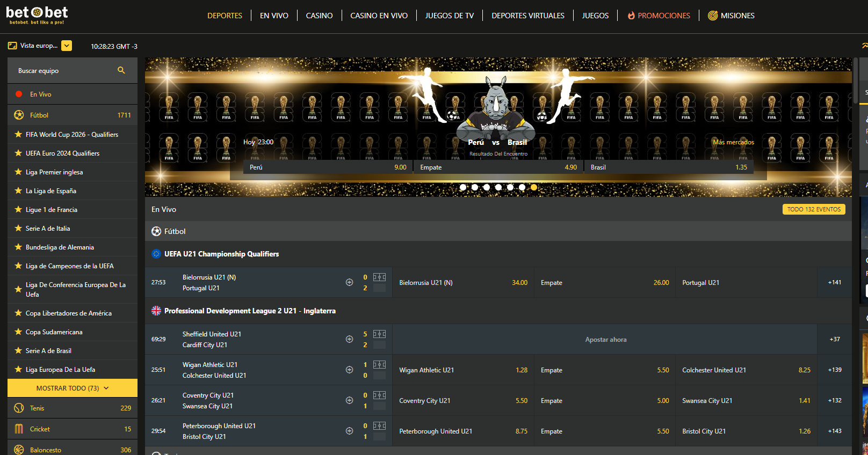The height and width of the screenshot is (455, 868).
Task: Open the Vista europea odds format dropdown
Action: point(67,46)
